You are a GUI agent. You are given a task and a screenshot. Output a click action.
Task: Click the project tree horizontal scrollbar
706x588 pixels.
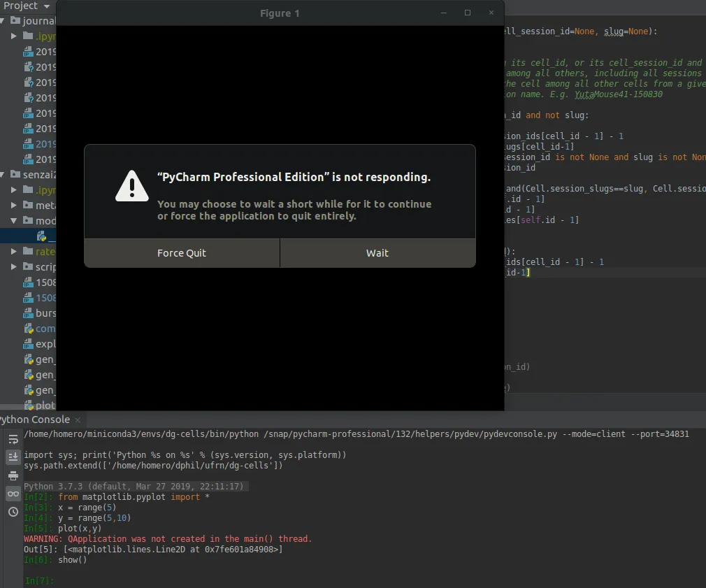(28, 407)
